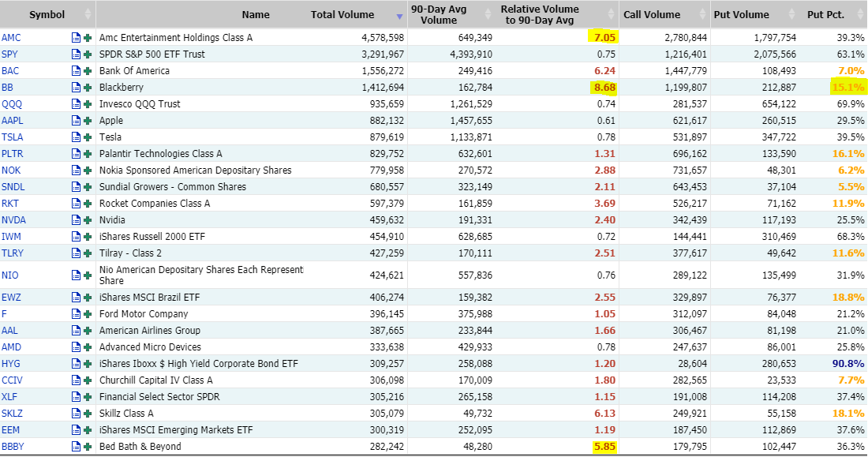
Task: Click the name "Bank Of America"
Action: tap(134, 71)
